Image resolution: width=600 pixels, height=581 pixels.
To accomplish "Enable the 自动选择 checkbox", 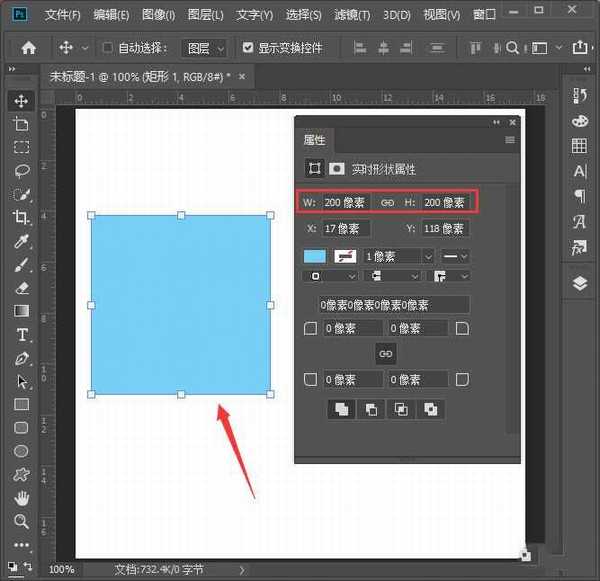I will tap(107, 48).
